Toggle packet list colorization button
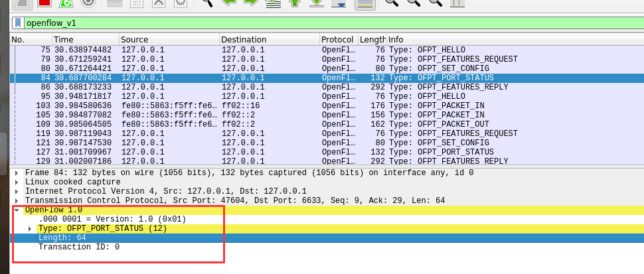Screen dimensions: 644x274 [365, 3]
